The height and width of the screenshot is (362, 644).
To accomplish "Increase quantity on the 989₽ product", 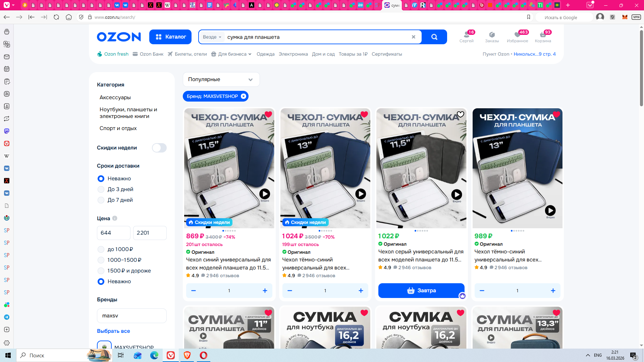I will (553, 291).
